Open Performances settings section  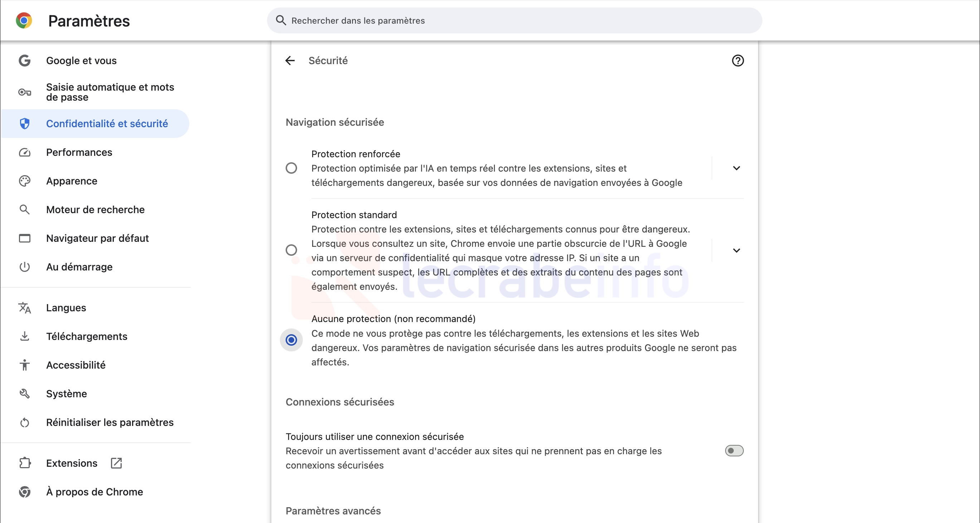pyautogui.click(x=79, y=152)
